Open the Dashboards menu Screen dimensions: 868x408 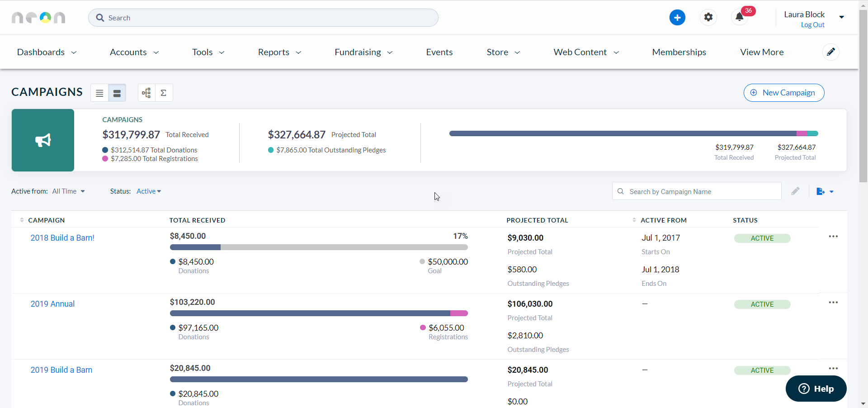point(47,52)
